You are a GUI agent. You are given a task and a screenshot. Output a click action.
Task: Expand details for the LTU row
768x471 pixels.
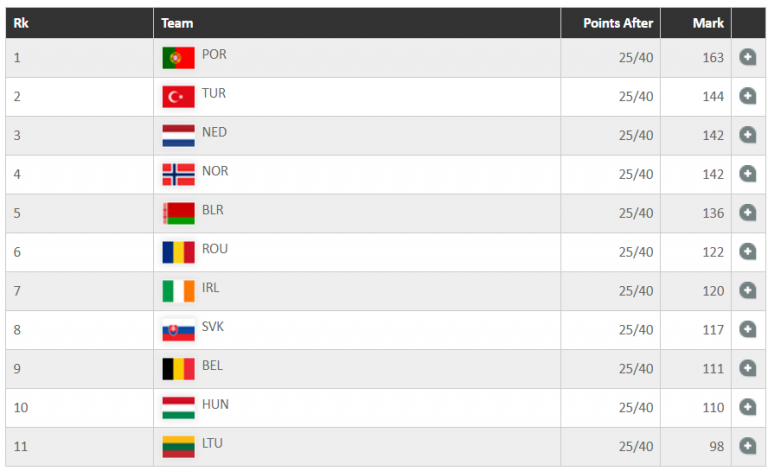click(x=747, y=446)
